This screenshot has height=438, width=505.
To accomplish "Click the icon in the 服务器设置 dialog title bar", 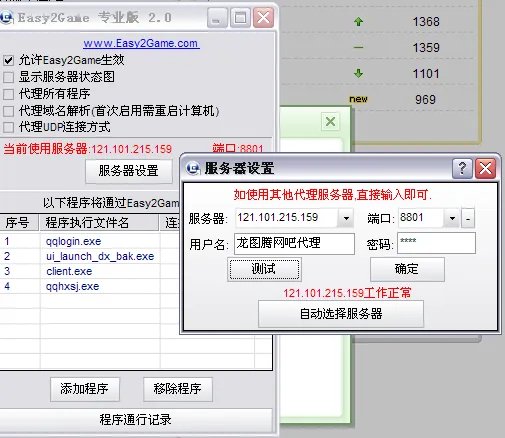I will point(193,168).
